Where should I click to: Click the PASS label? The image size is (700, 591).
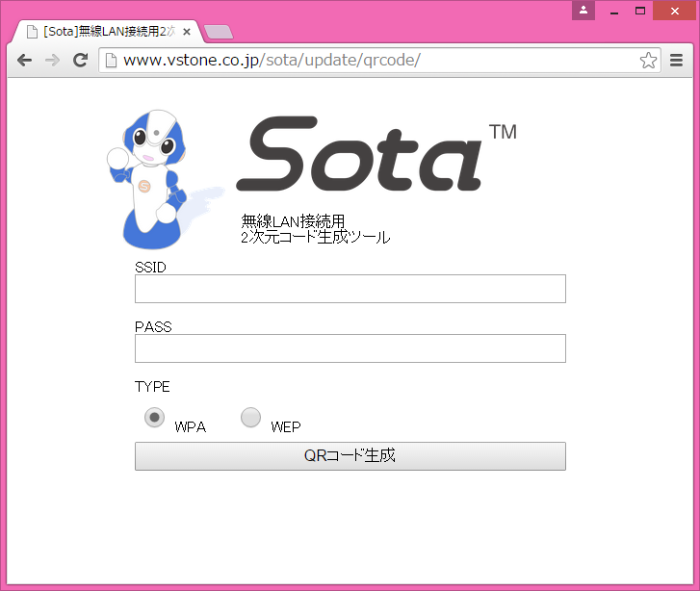[153, 326]
